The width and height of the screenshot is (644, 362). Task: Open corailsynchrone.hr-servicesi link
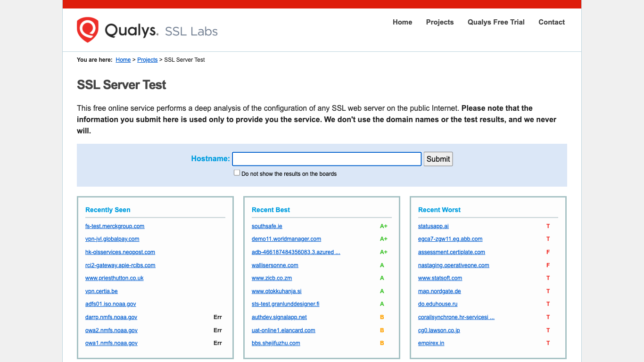(x=456, y=317)
